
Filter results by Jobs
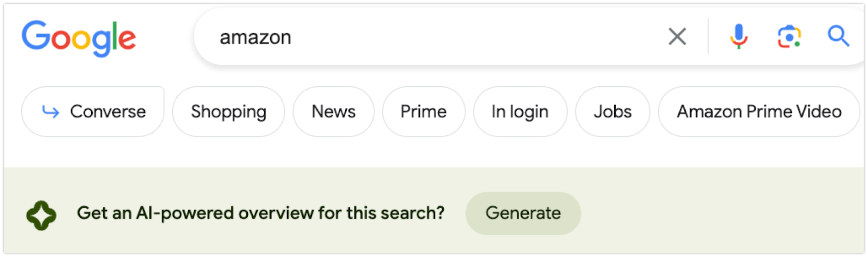612,111
